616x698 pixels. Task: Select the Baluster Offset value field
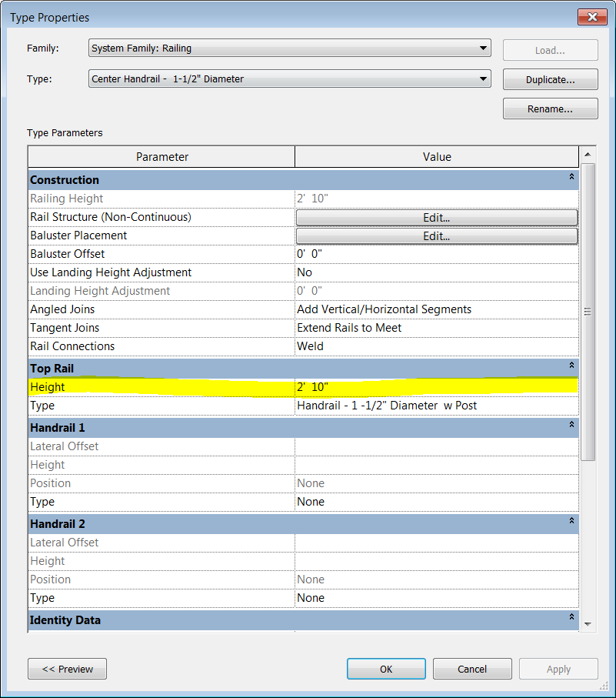click(437, 254)
